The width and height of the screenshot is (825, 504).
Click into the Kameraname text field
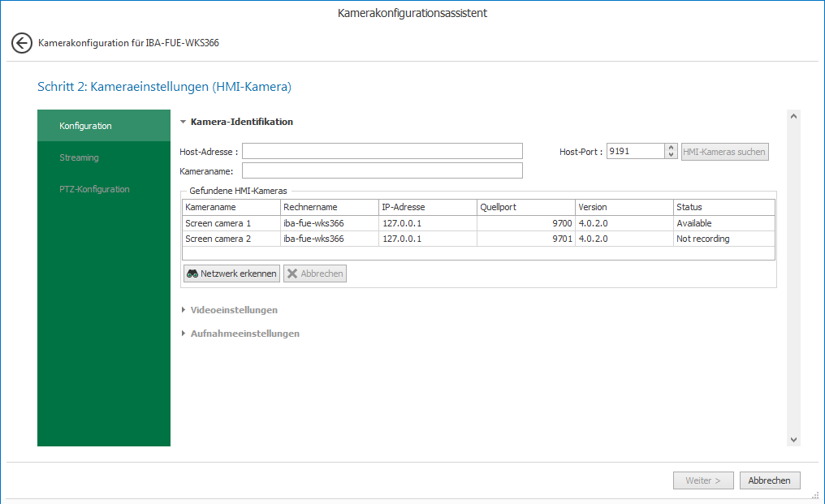pos(382,170)
